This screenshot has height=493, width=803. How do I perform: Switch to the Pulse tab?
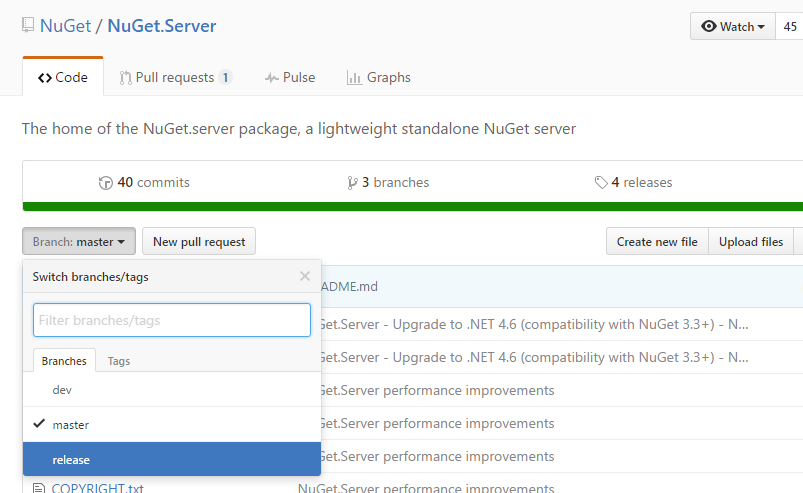[x=289, y=77]
